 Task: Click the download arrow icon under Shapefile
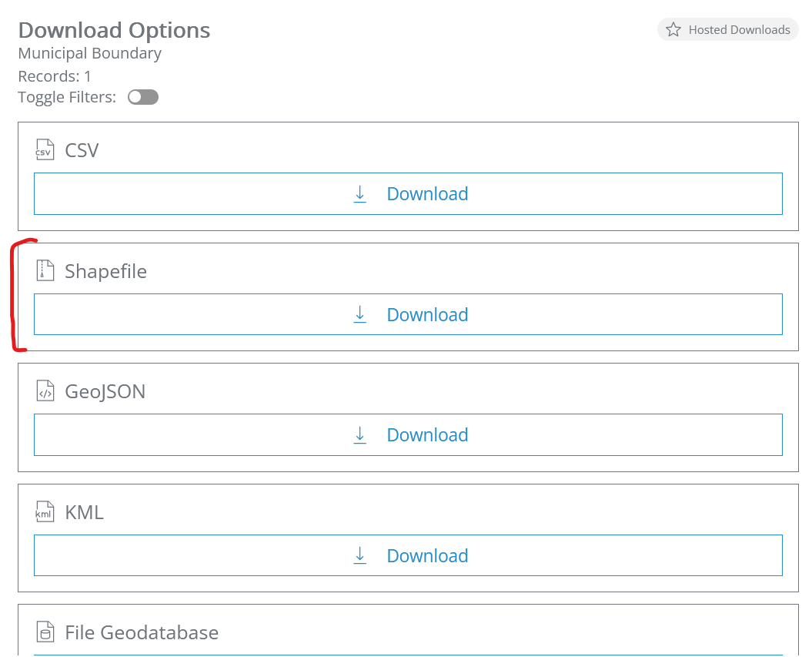(x=359, y=314)
